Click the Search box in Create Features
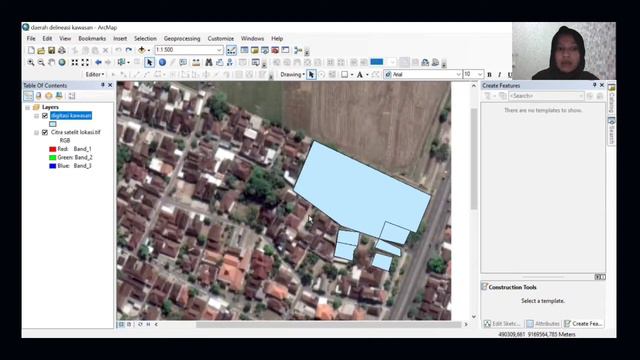This screenshot has width=640, height=360. (546, 96)
